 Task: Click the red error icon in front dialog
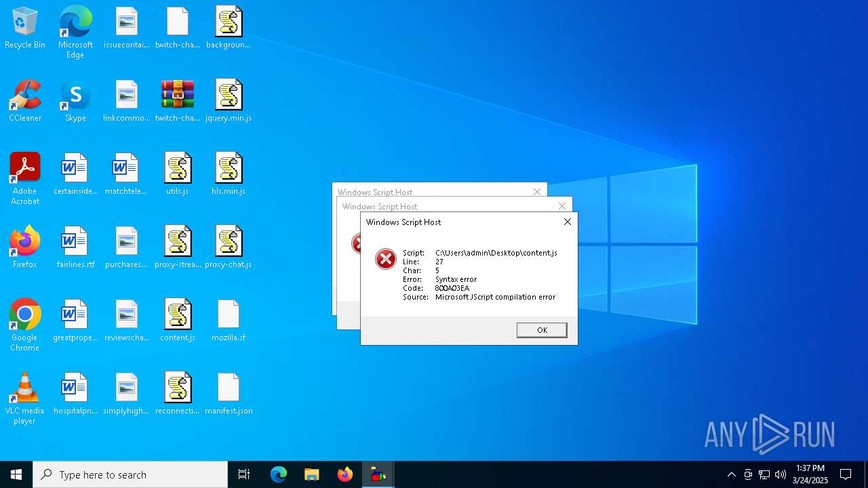point(386,258)
